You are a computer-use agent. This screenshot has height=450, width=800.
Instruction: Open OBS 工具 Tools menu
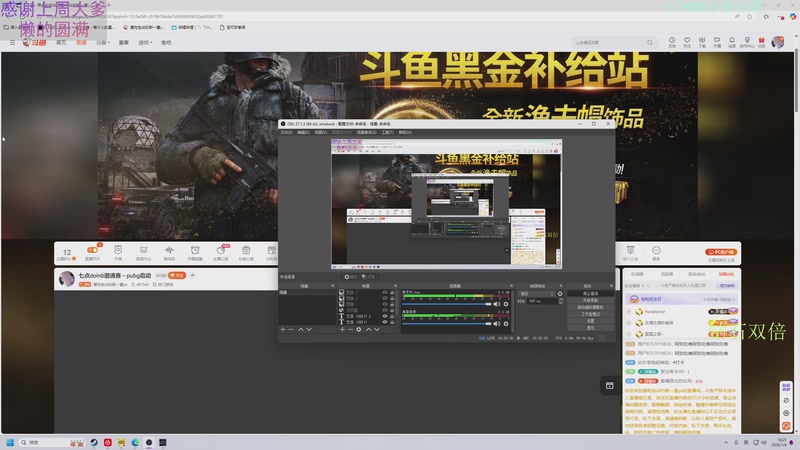point(387,132)
